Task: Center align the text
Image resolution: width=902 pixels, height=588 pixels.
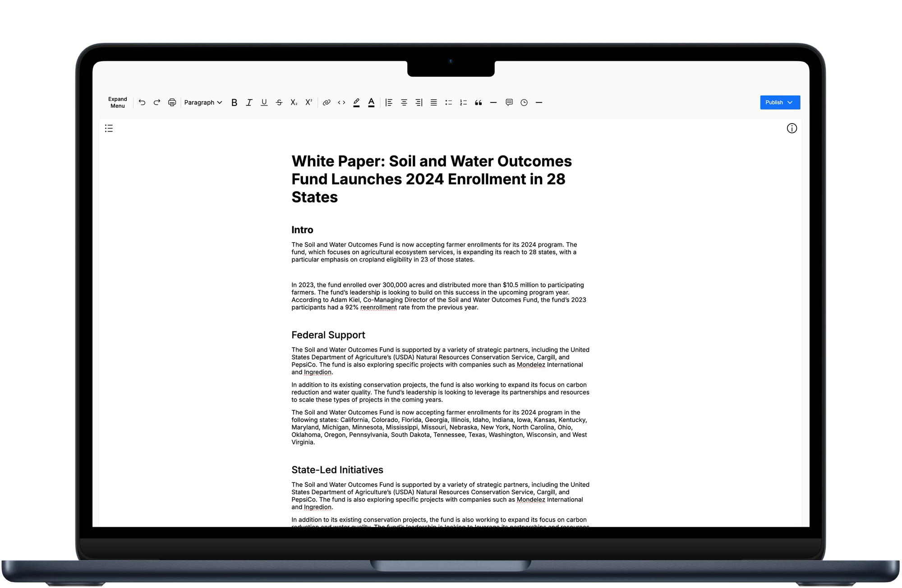Action: [404, 102]
